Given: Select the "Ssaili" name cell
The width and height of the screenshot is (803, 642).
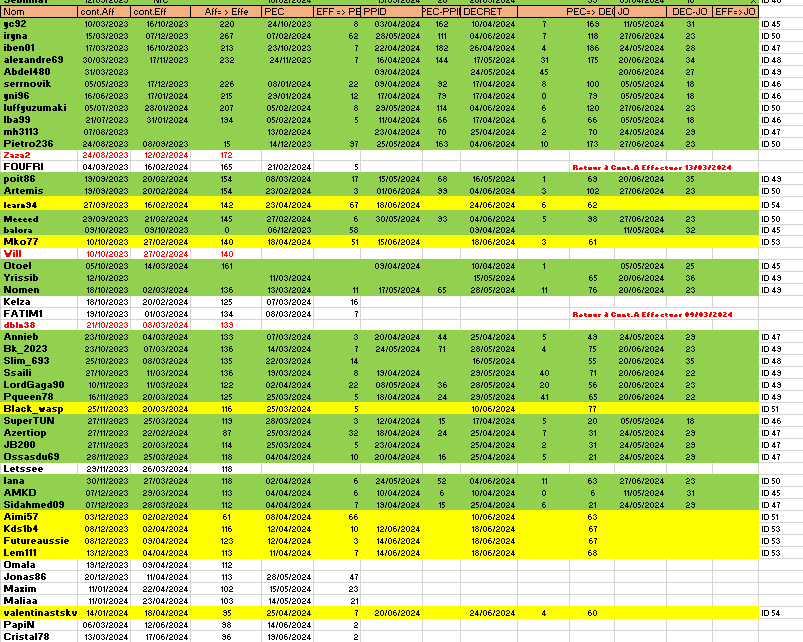Looking at the screenshot, I should (39, 373).
